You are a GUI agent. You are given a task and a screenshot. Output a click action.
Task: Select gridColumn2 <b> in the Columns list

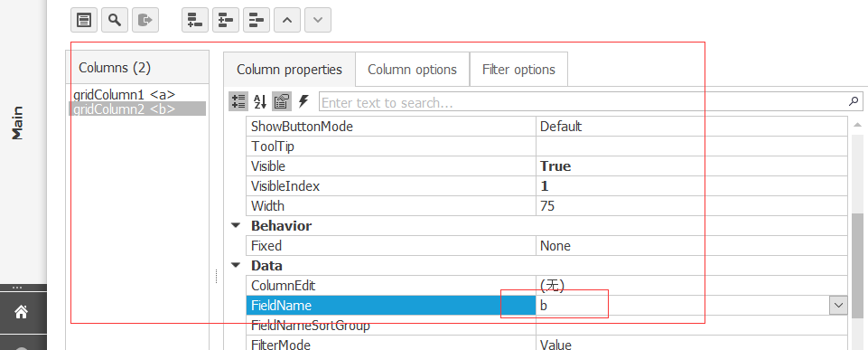pyautogui.click(x=137, y=109)
